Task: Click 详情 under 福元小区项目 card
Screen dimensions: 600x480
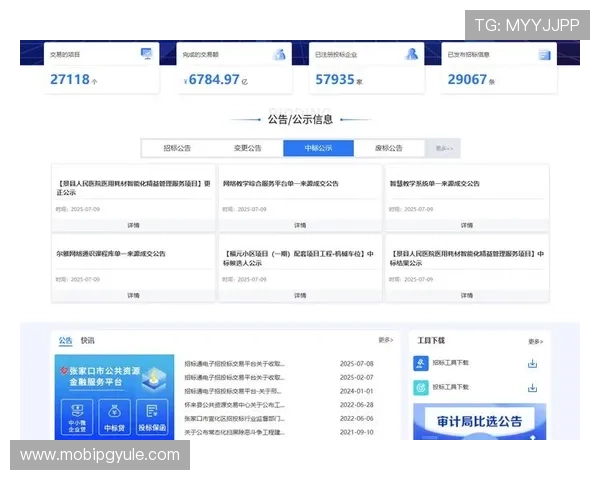Action: tap(300, 295)
